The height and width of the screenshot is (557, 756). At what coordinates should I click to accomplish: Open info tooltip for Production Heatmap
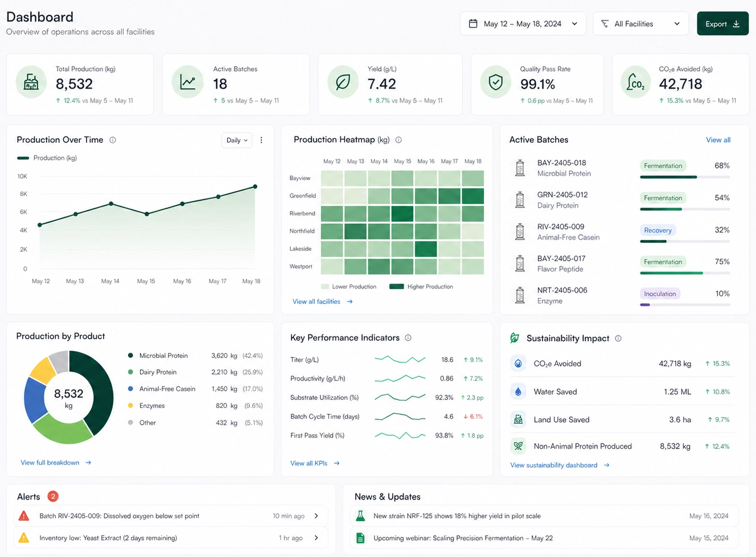(x=398, y=140)
